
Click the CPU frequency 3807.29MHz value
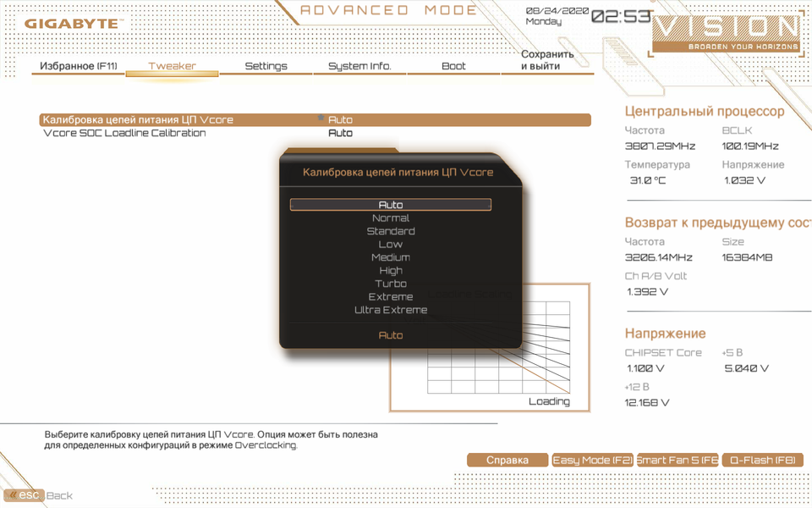[x=660, y=146]
